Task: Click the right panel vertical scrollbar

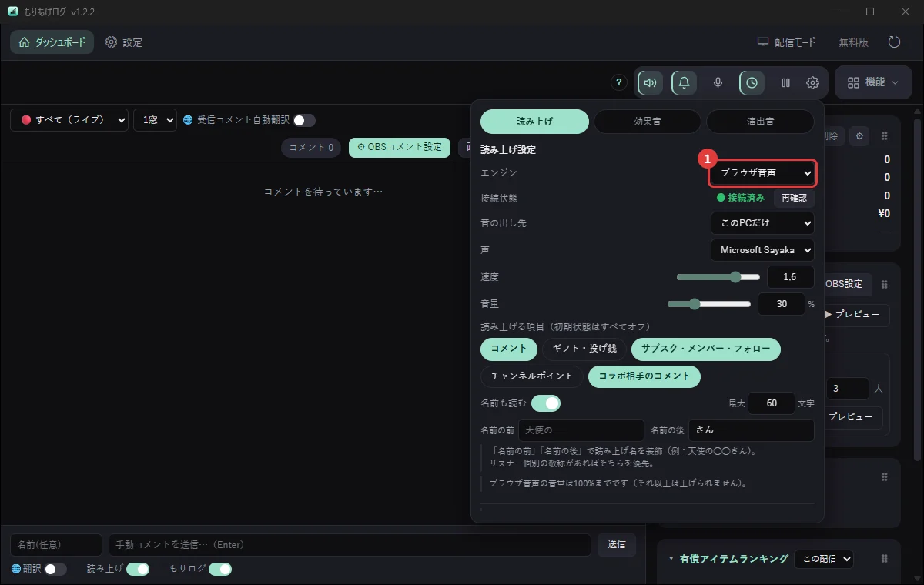Action: pos(916,289)
